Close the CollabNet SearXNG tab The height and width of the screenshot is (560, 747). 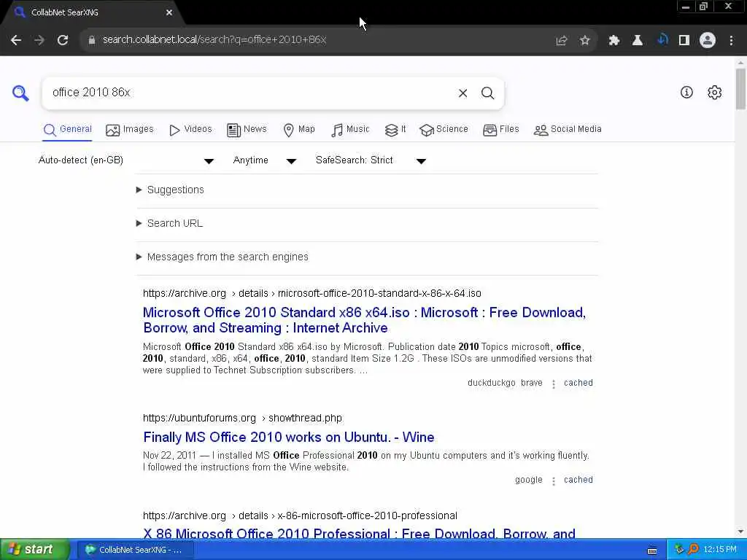(169, 13)
